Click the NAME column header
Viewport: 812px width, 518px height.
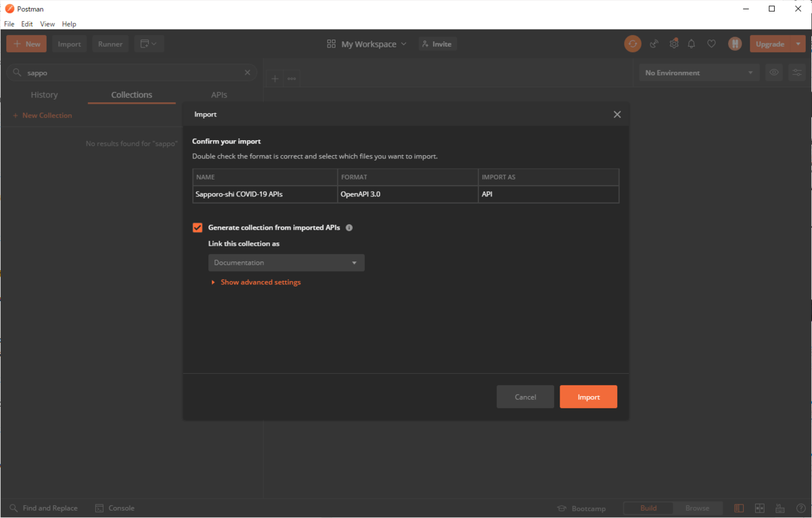[265, 177]
